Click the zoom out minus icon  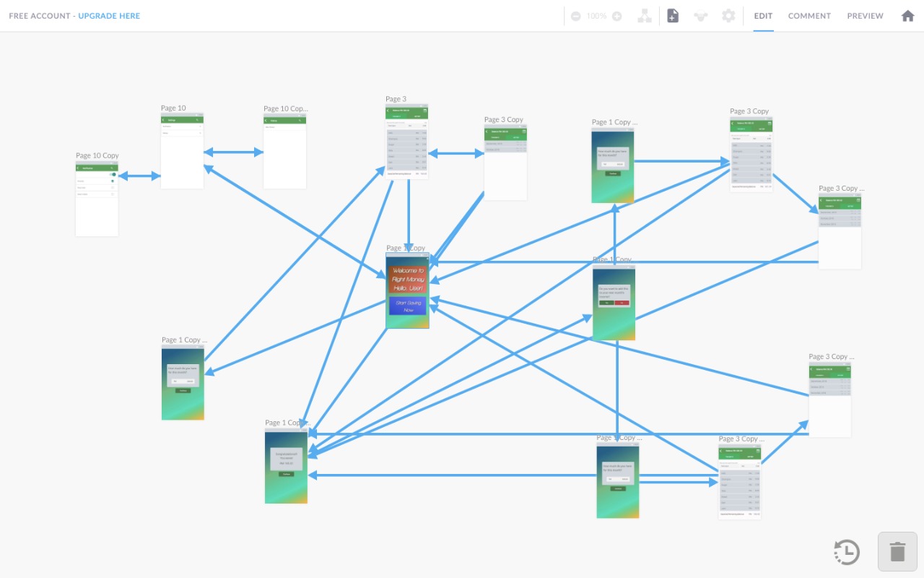coord(575,16)
